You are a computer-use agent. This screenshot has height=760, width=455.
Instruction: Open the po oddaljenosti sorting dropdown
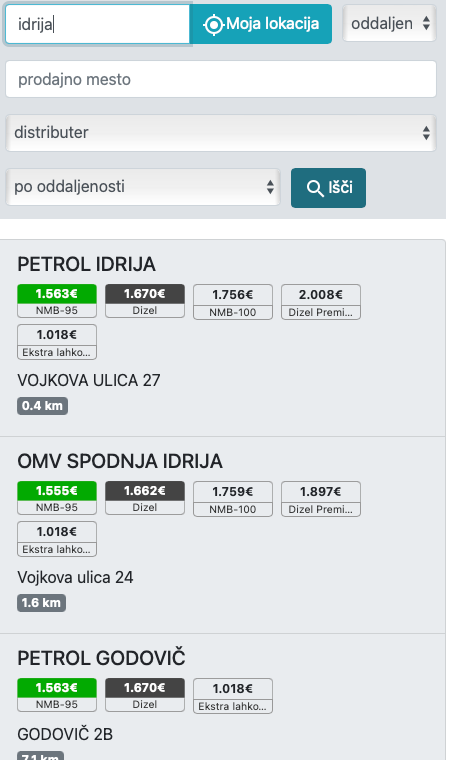click(x=143, y=187)
